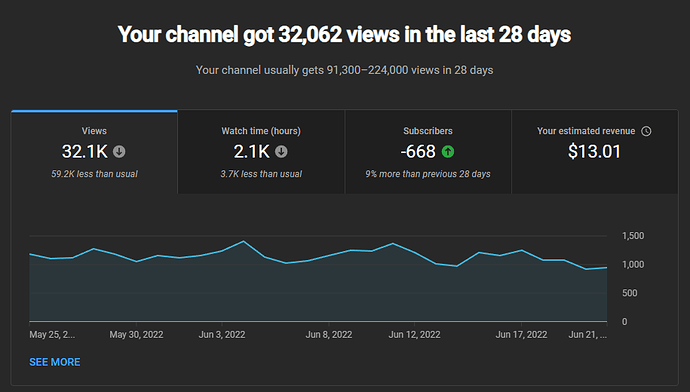Click the Jun 12, 2022 axis label

(414, 335)
